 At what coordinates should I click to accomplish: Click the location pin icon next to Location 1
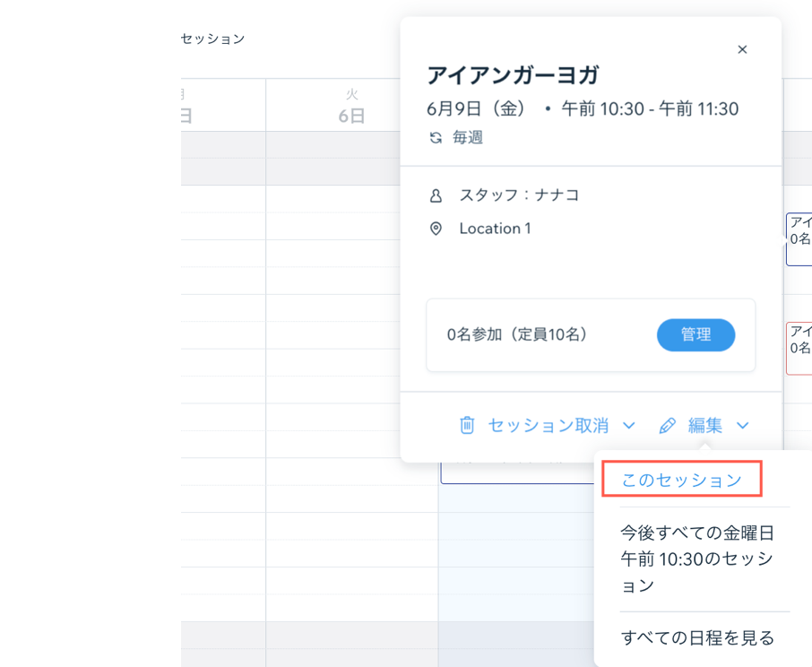coord(436,228)
